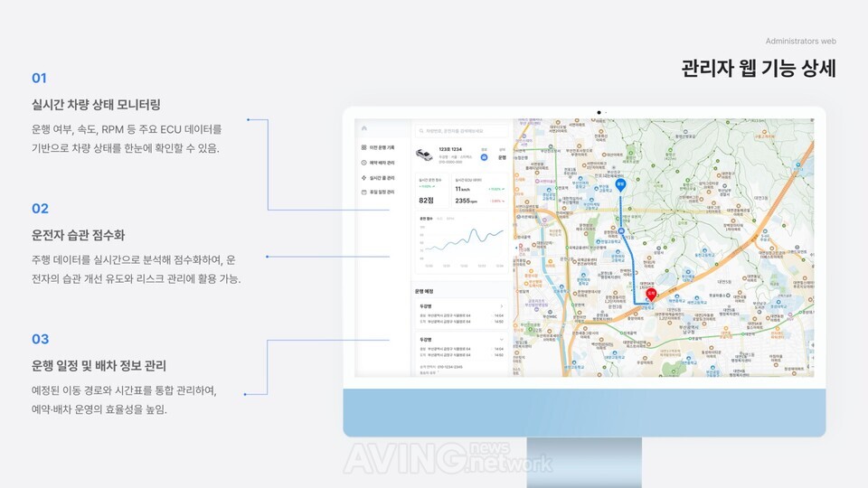
Task: Click the blue number 03
Action: 40,339
